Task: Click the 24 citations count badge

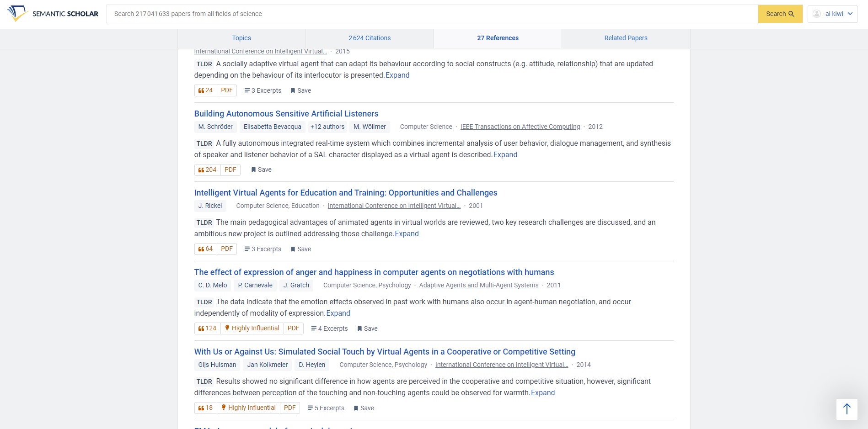Action: [x=206, y=90]
